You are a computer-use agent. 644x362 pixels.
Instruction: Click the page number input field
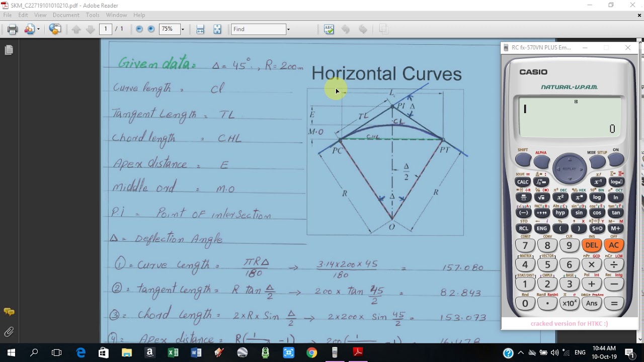106,29
